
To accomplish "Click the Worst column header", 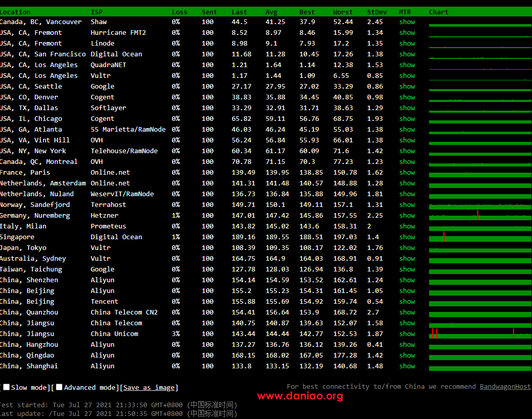I will pyautogui.click(x=343, y=12).
